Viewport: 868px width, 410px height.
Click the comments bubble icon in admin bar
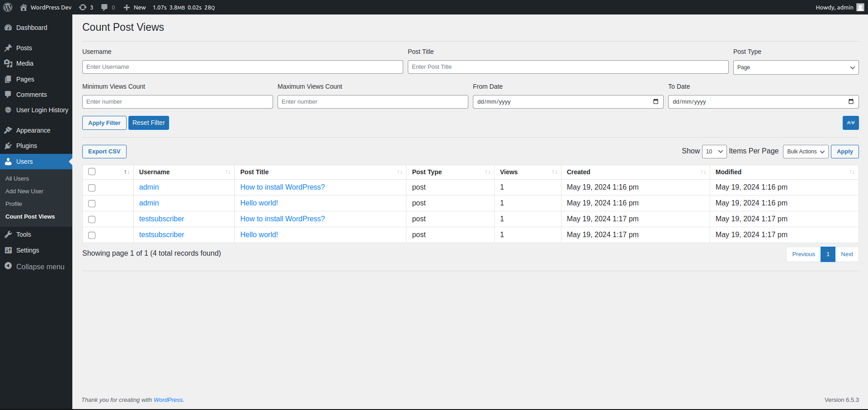(104, 7)
